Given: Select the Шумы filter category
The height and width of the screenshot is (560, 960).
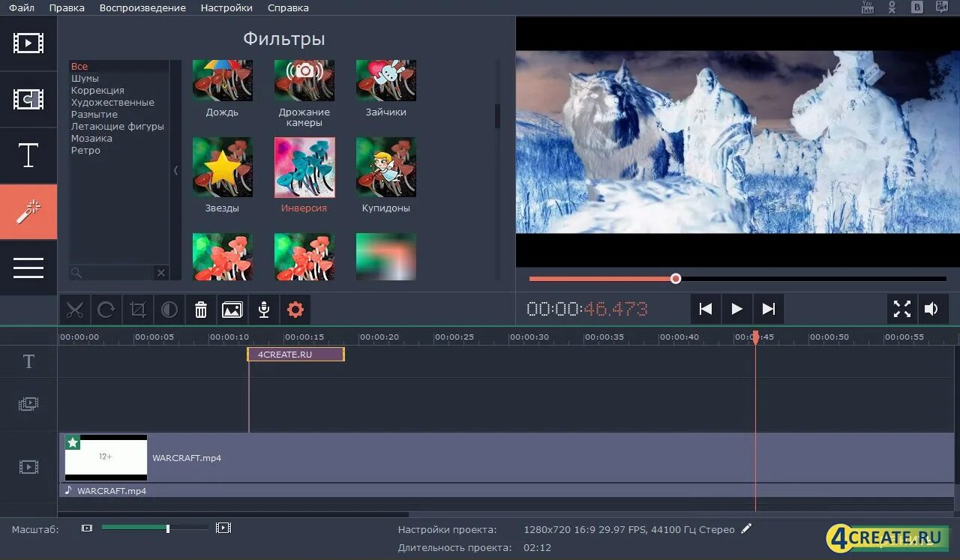Looking at the screenshot, I should pos(85,79).
